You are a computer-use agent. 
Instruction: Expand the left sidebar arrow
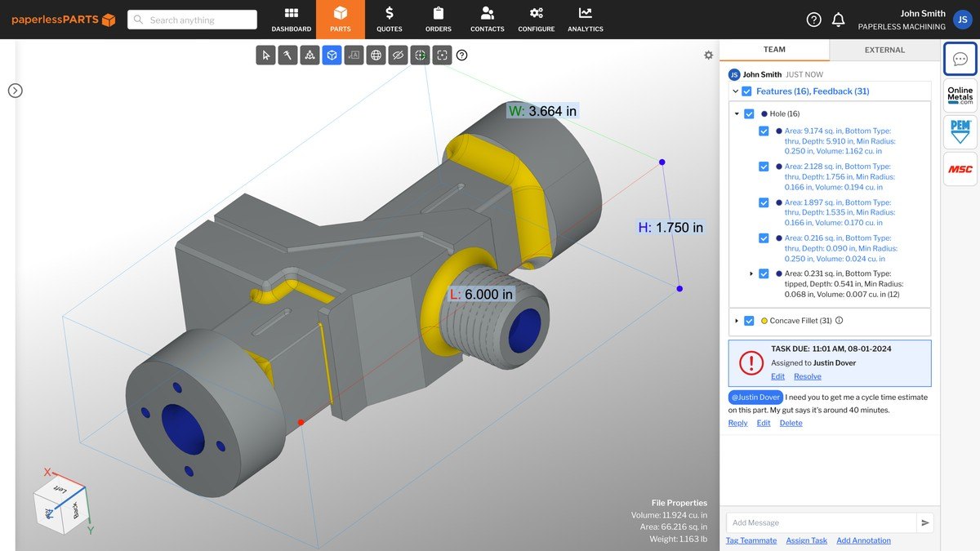pos(15,91)
